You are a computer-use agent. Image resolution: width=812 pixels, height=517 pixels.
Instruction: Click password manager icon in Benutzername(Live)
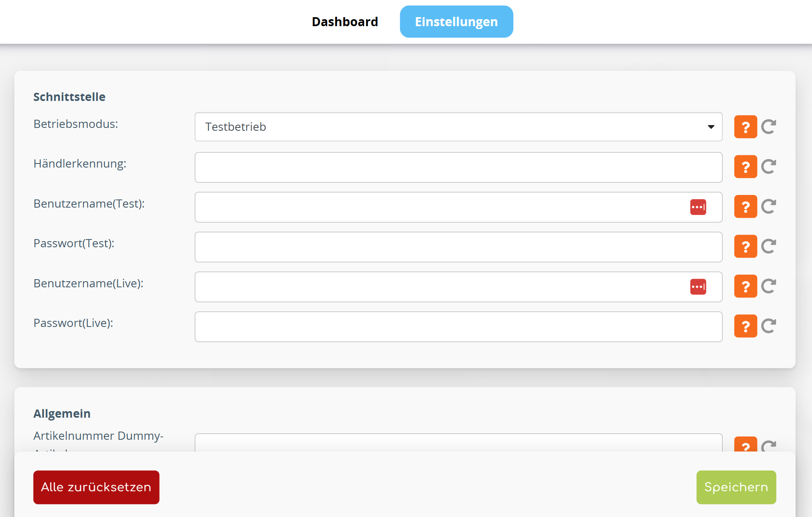698,287
